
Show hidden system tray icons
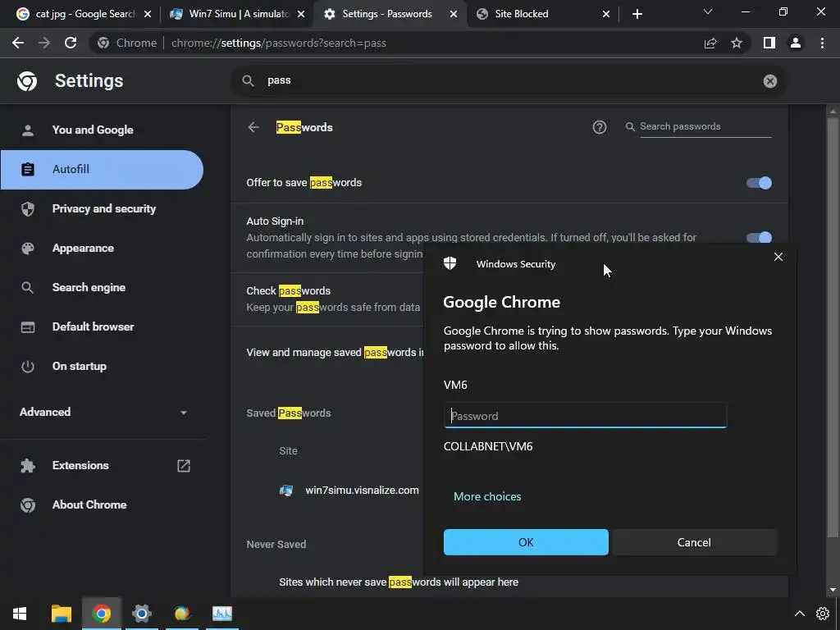799,614
